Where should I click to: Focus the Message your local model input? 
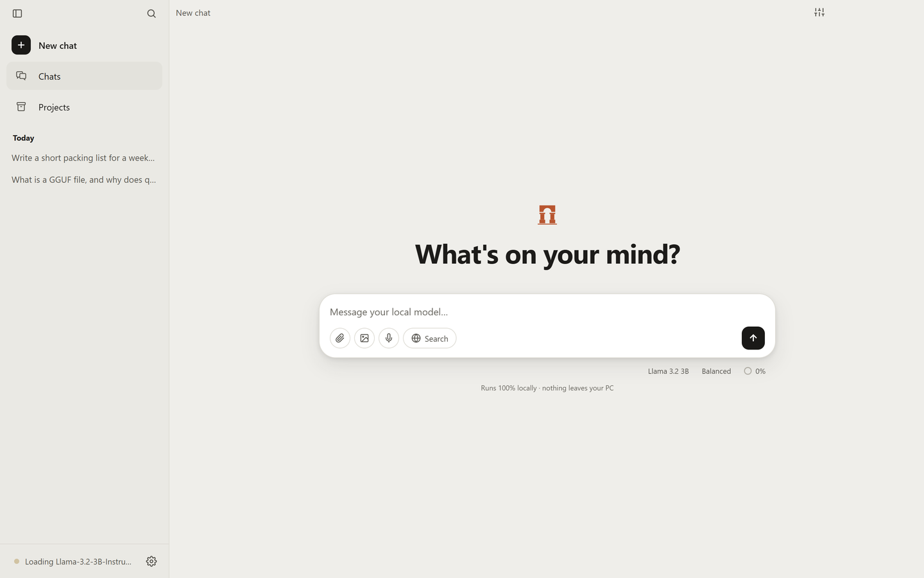(547, 312)
